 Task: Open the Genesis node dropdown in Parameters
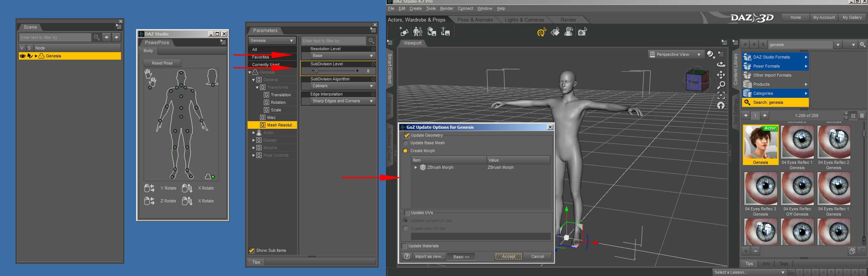pos(272,40)
